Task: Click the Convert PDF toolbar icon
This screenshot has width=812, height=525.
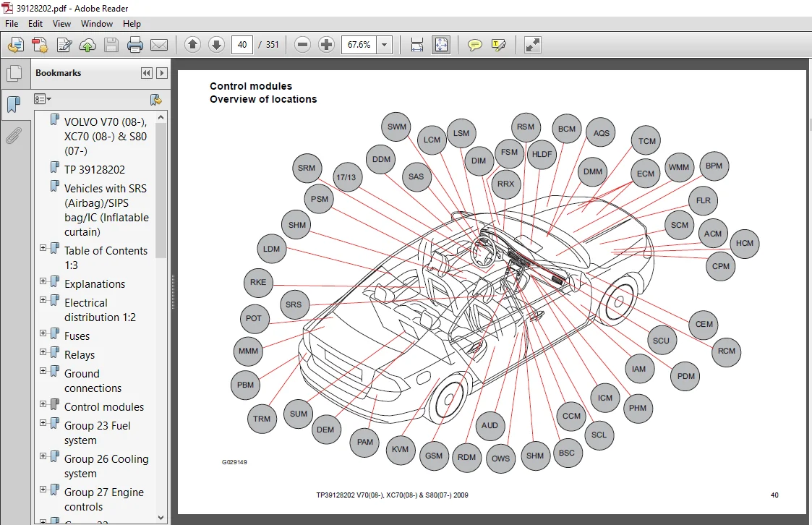Action: pos(40,45)
